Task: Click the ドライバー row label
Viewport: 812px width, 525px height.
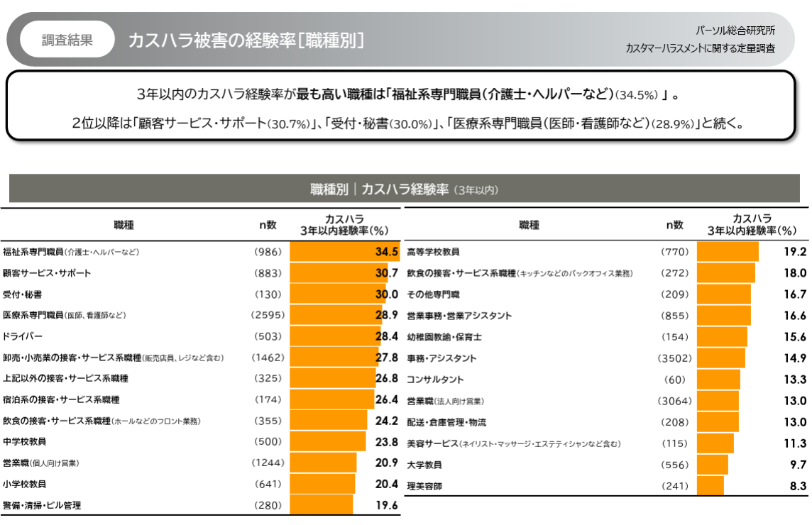Action: click(x=23, y=336)
